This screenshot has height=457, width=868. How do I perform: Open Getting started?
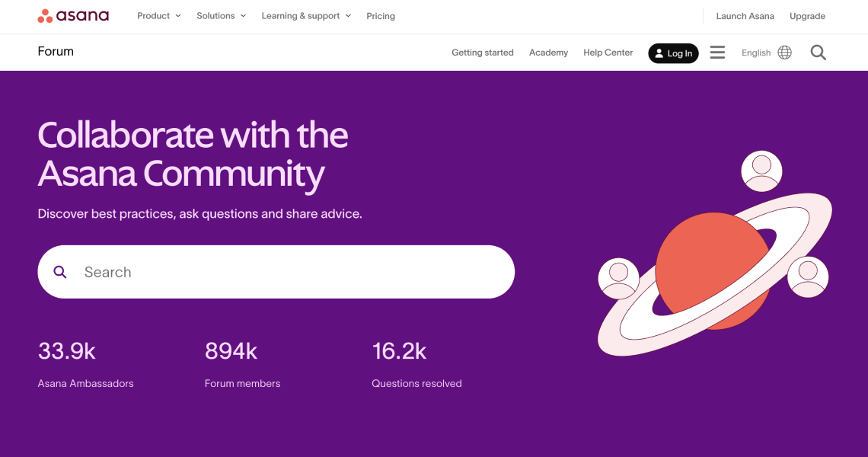point(483,52)
